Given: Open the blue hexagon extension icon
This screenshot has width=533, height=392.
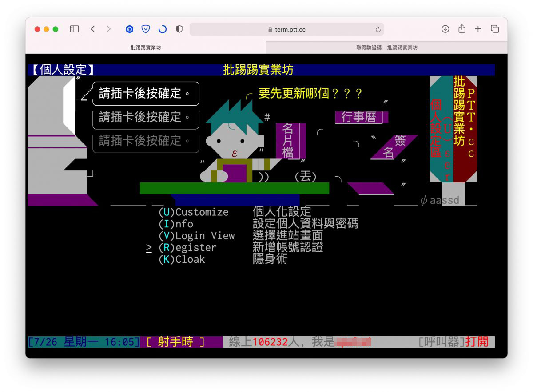Looking at the screenshot, I should [x=129, y=29].
